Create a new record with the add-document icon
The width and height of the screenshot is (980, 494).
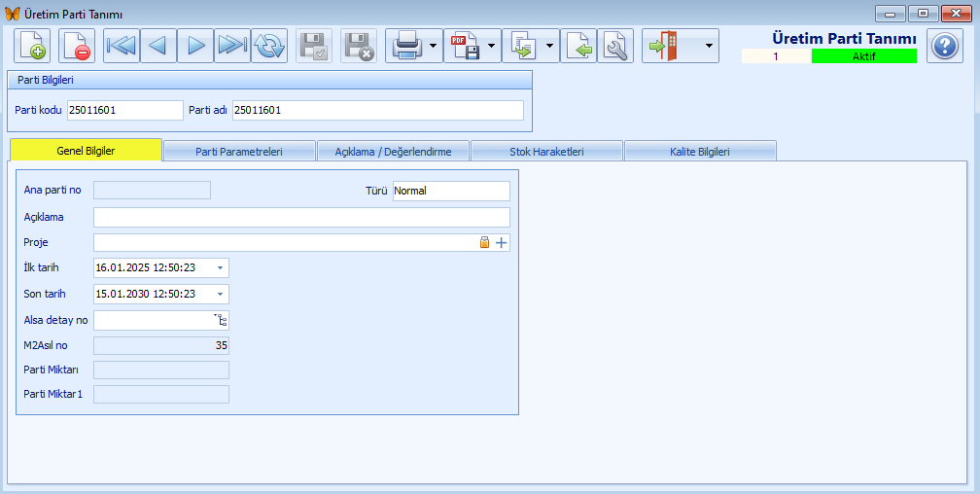tap(32, 46)
